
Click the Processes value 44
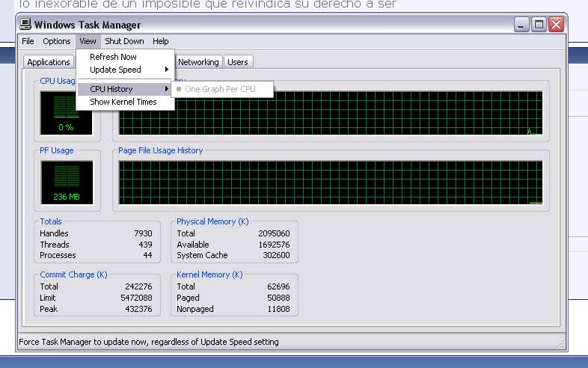click(x=148, y=255)
